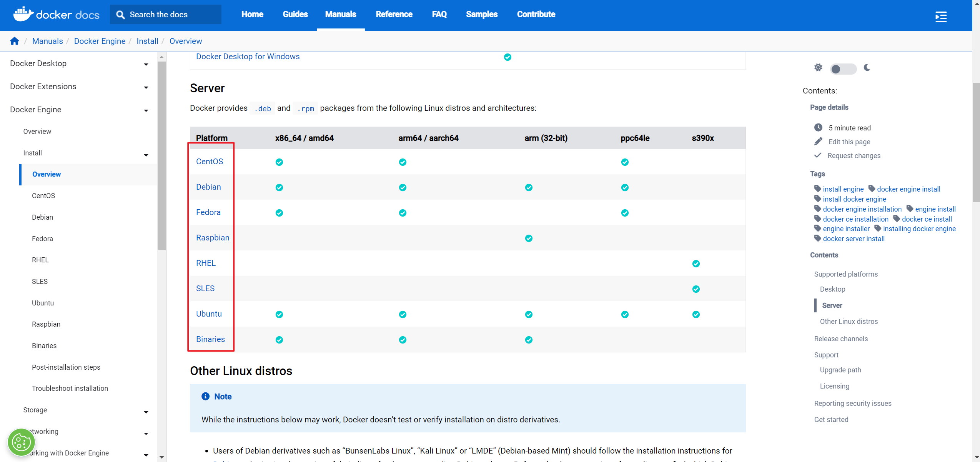Click the Docker docs whale logo
The height and width of the screenshot is (462, 980).
coord(23,14)
